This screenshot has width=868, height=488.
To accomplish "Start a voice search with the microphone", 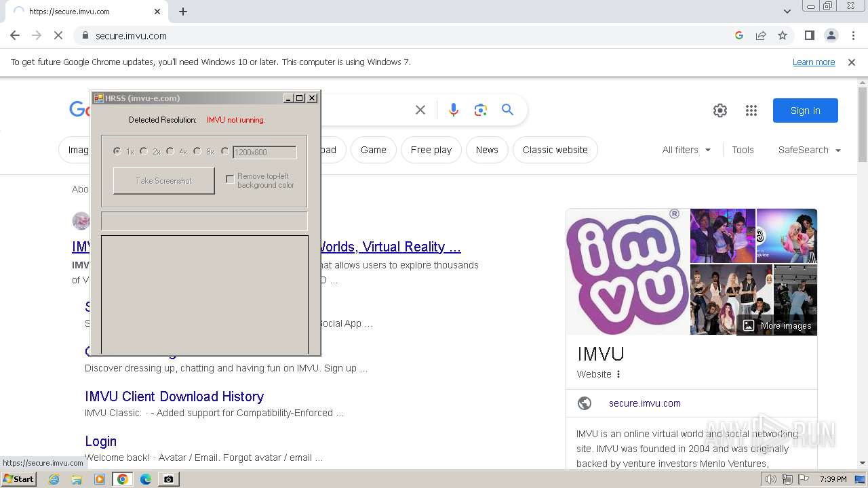I will 454,110.
